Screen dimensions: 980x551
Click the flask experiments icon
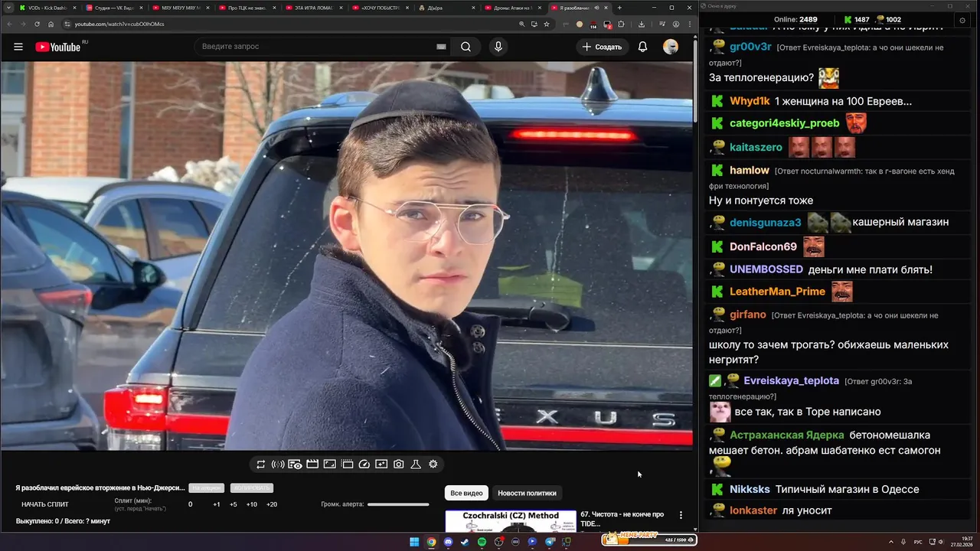(x=416, y=464)
